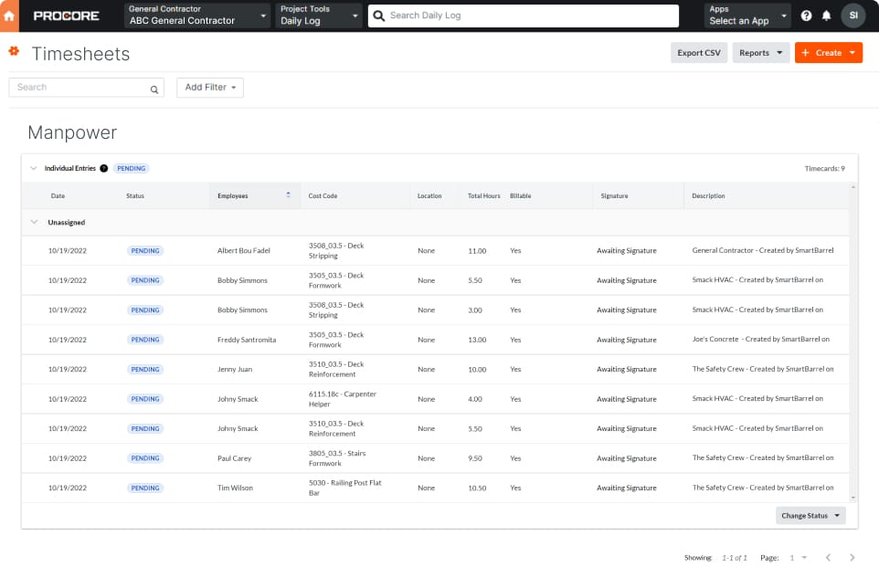
Task: Open the SI user avatar menu
Action: tap(853, 16)
